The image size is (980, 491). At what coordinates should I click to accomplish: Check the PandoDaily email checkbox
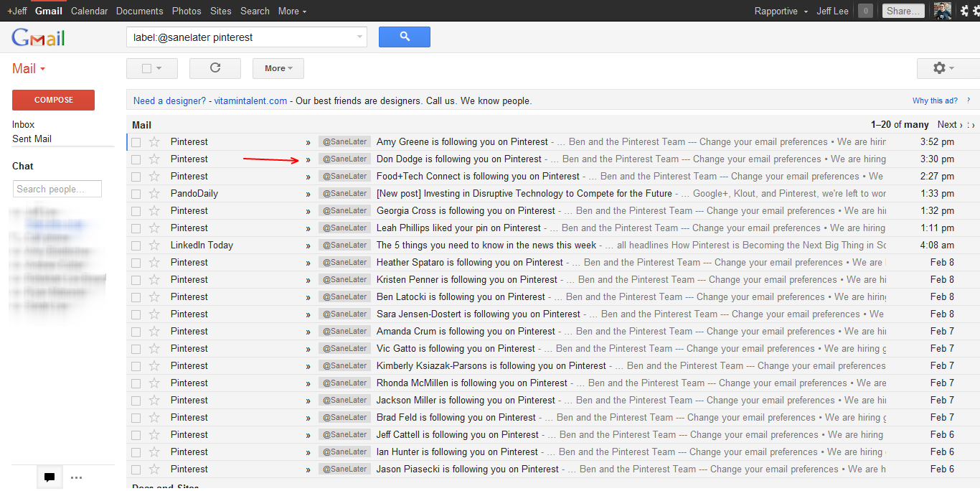click(136, 194)
